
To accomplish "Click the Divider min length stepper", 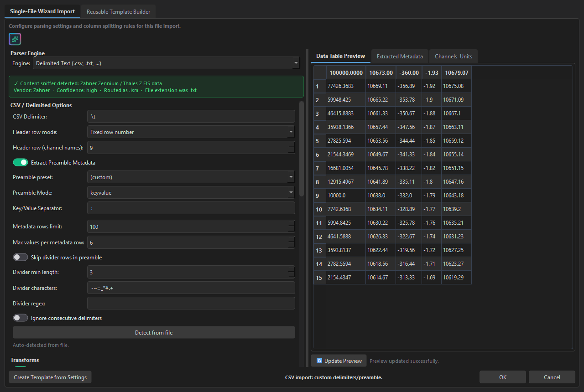I will click(x=292, y=272).
